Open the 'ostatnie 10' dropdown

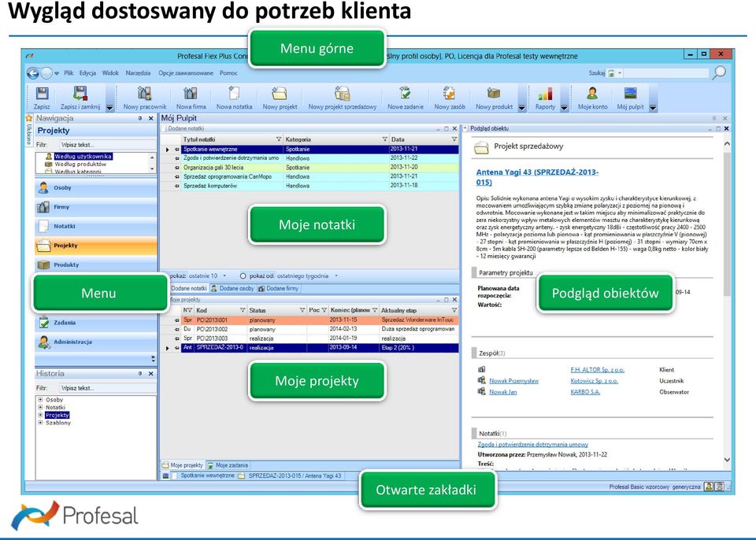pos(224,276)
